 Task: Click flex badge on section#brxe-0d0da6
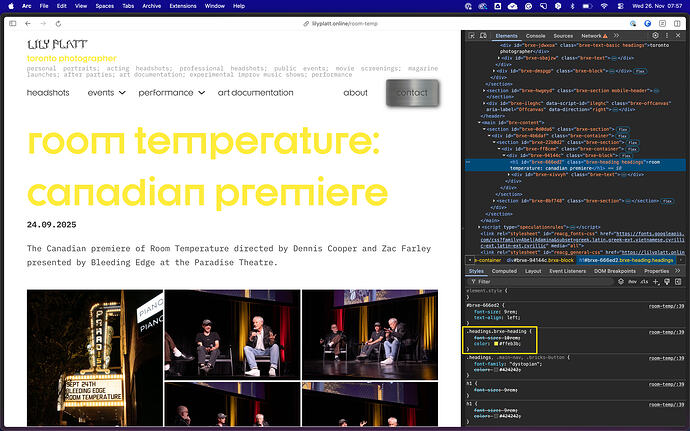(622, 129)
